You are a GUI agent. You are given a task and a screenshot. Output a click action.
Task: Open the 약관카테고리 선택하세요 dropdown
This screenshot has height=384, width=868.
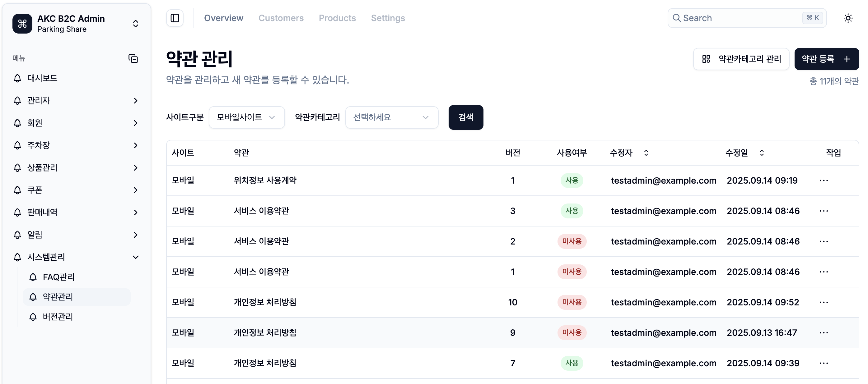pyautogui.click(x=392, y=117)
